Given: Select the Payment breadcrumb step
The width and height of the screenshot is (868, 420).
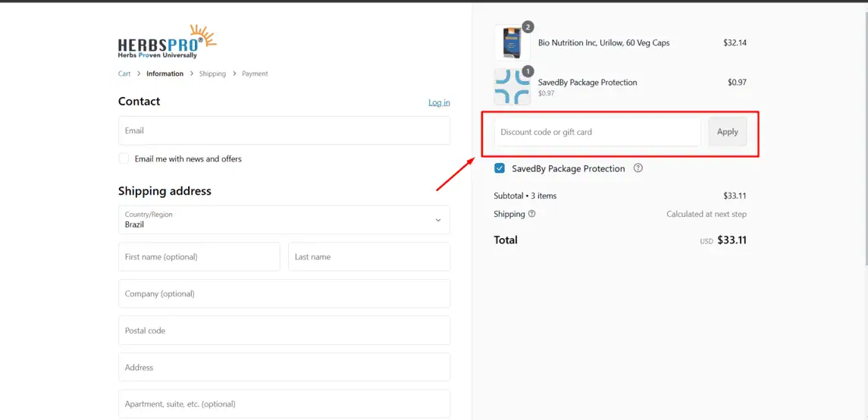Looking at the screenshot, I should click(255, 74).
